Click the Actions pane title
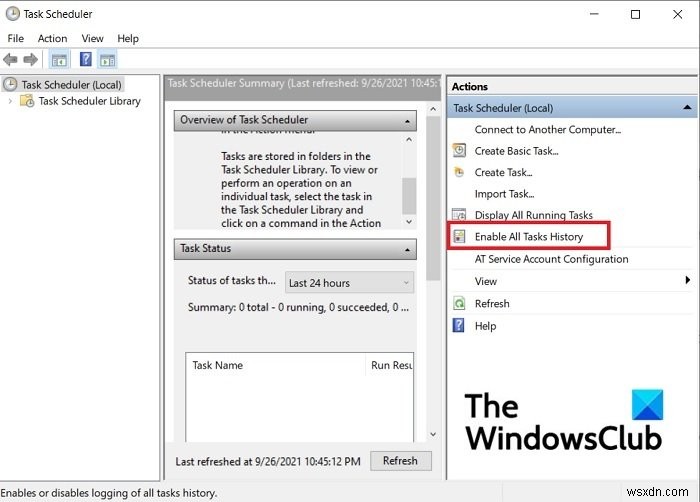The height and width of the screenshot is (502, 700). [x=470, y=87]
